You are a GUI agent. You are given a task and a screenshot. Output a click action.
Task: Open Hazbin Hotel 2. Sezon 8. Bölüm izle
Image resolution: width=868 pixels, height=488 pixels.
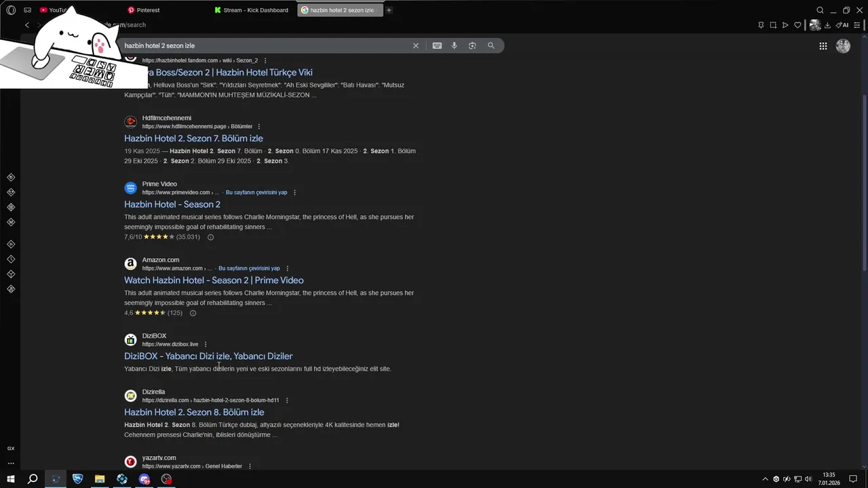[194, 412]
